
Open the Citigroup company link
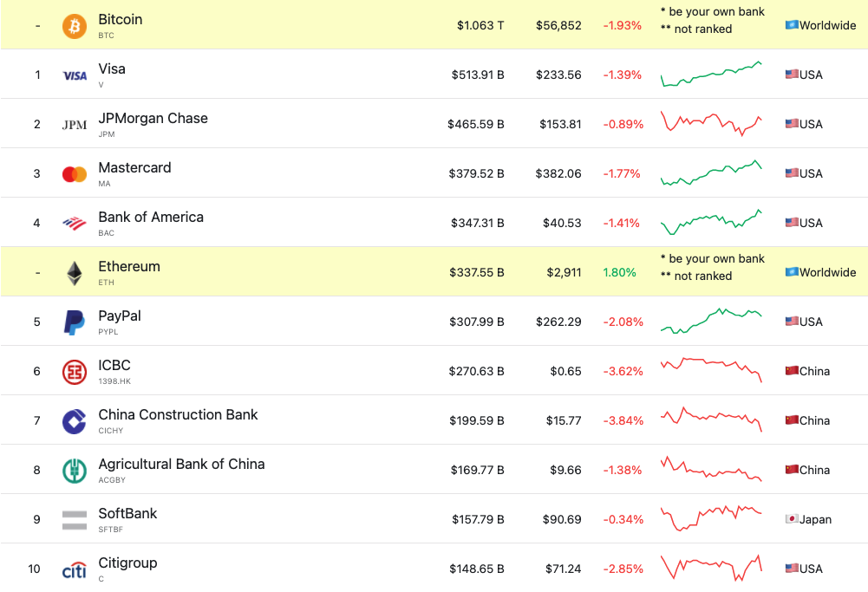127,563
